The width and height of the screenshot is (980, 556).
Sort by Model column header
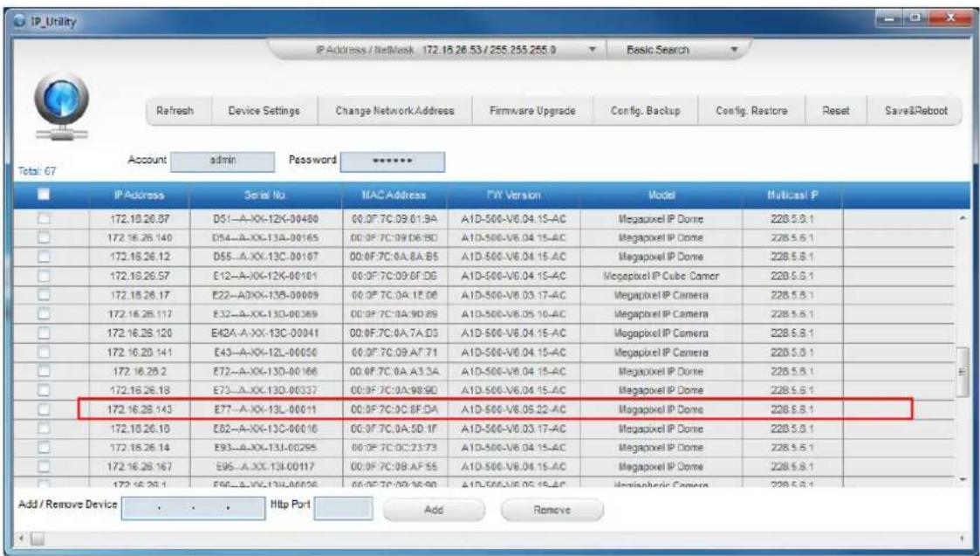[661, 196]
